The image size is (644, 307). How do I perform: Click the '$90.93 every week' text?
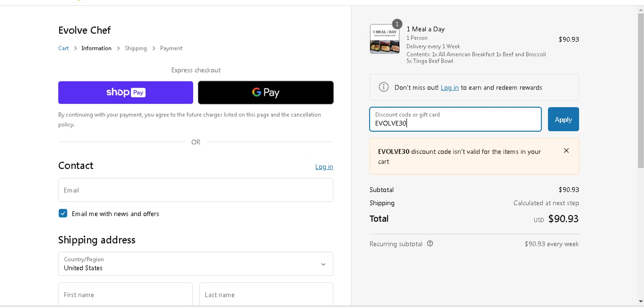tap(552, 244)
